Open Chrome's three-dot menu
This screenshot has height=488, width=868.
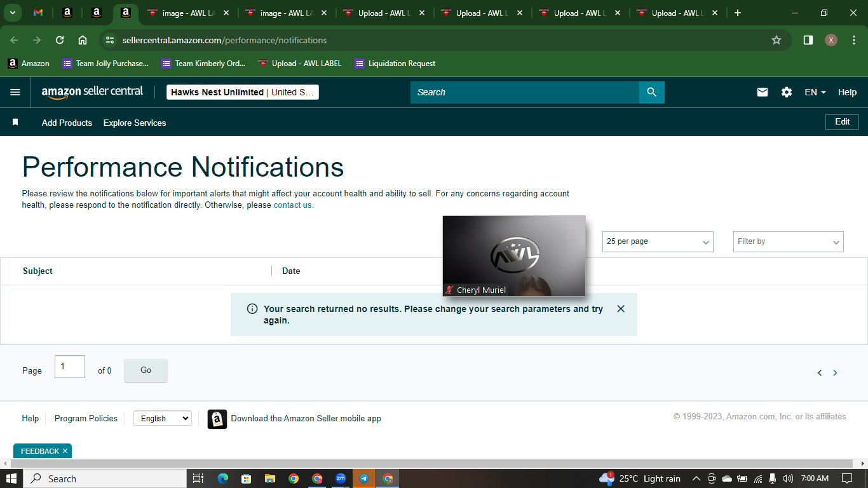854,40
